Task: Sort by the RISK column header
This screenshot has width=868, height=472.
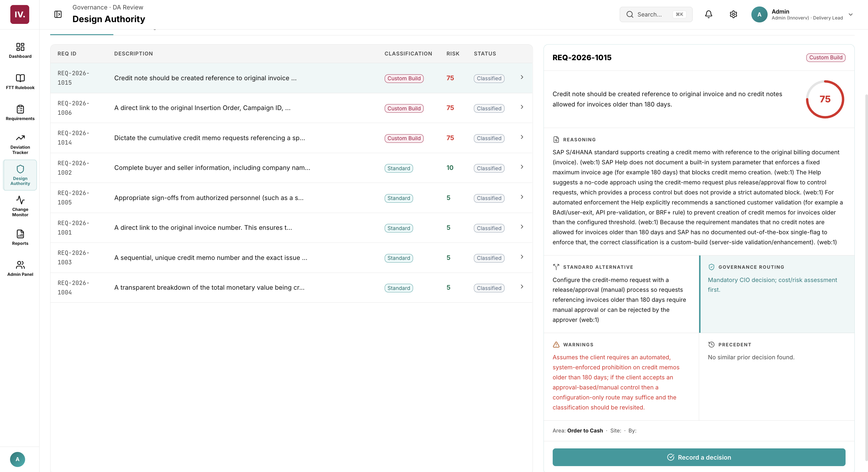Action: tap(453, 53)
